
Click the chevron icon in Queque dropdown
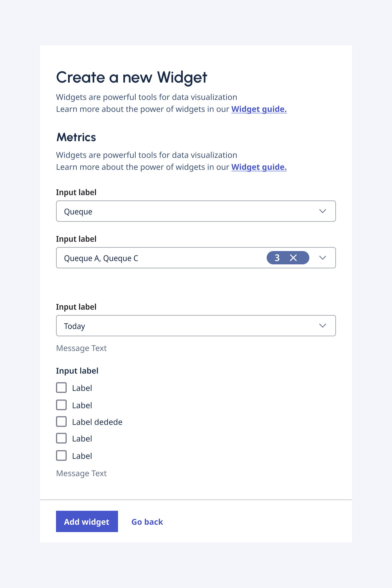pos(322,211)
